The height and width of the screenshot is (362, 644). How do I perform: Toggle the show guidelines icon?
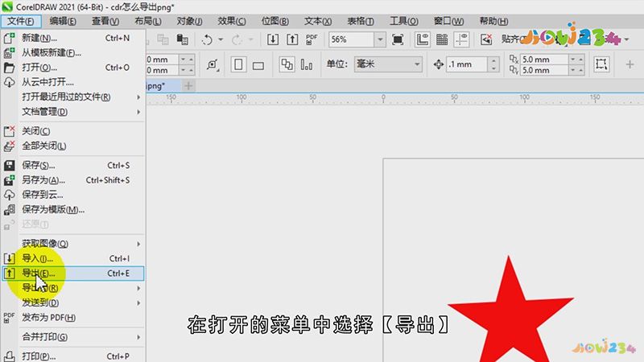pos(461,39)
